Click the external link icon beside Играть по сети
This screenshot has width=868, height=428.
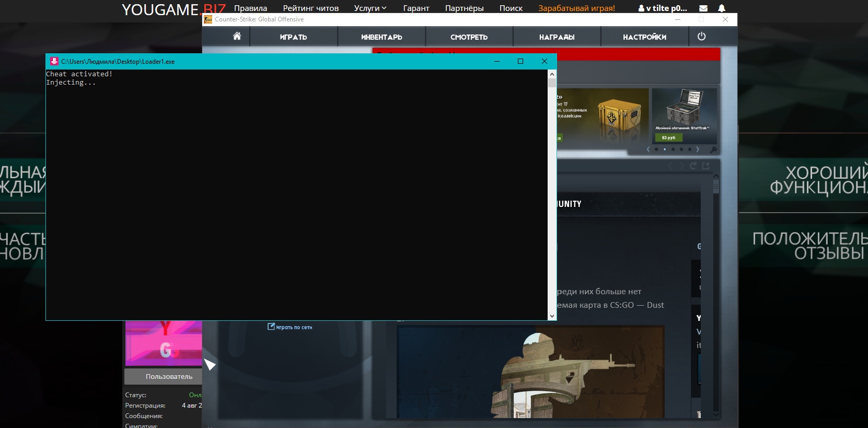271,327
